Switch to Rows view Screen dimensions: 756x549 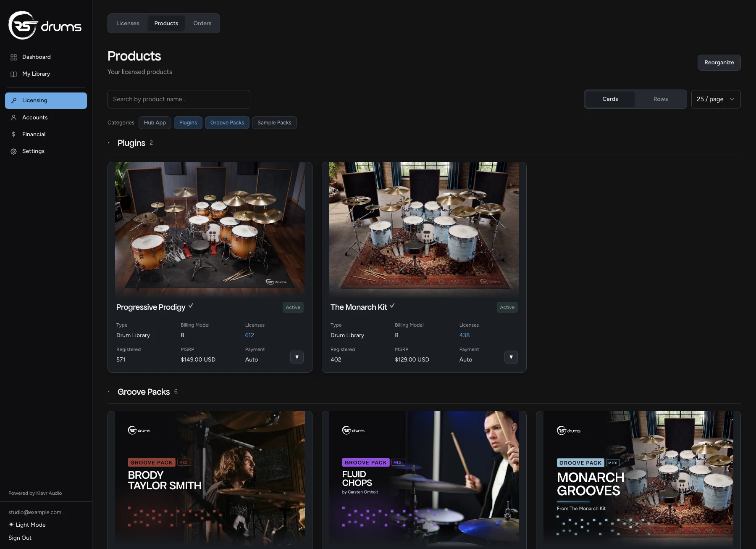[661, 99]
